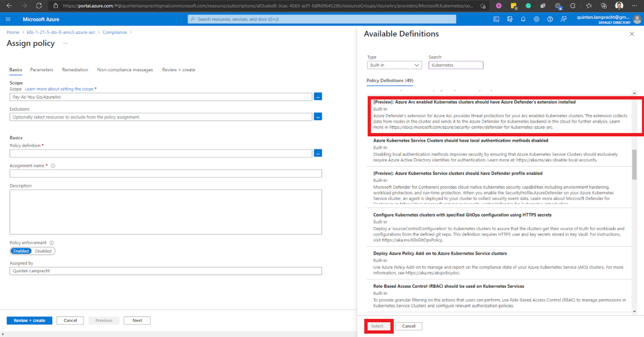Click the Assignment name input field

click(x=166, y=174)
